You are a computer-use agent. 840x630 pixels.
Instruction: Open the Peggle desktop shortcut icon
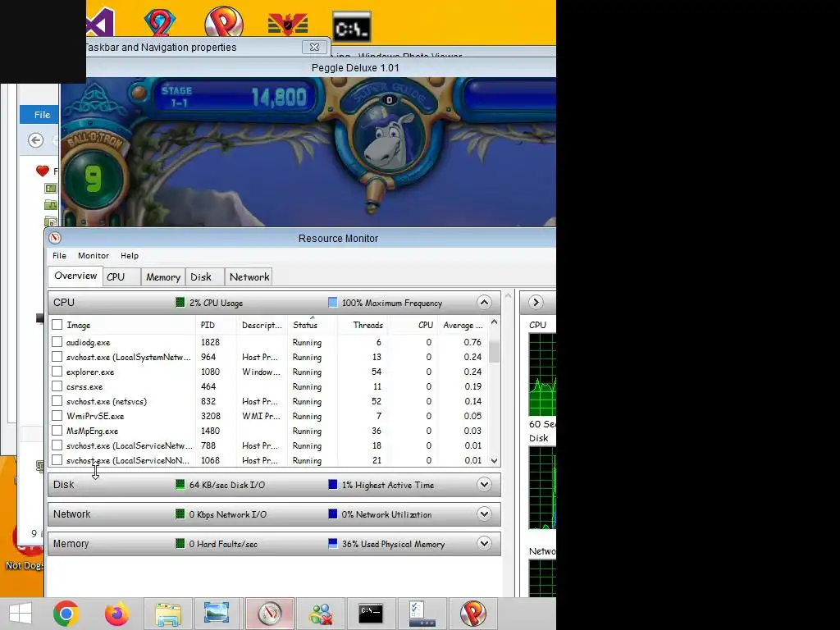pos(224,22)
